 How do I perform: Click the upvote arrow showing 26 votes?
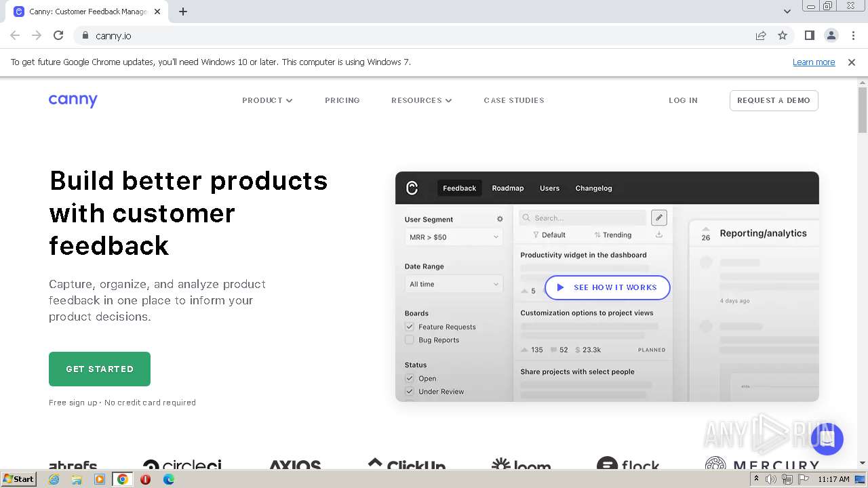[706, 233]
